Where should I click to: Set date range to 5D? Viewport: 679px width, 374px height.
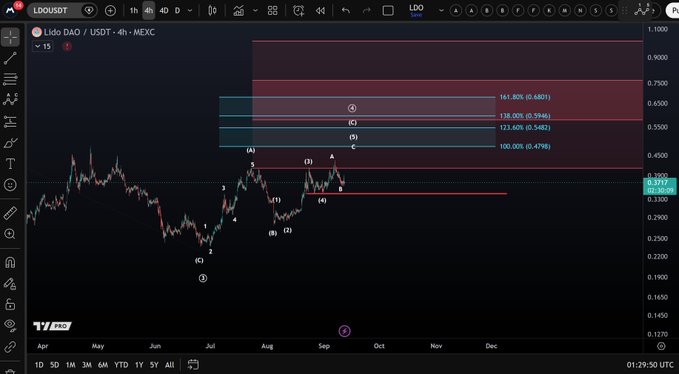(x=55, y=365)
